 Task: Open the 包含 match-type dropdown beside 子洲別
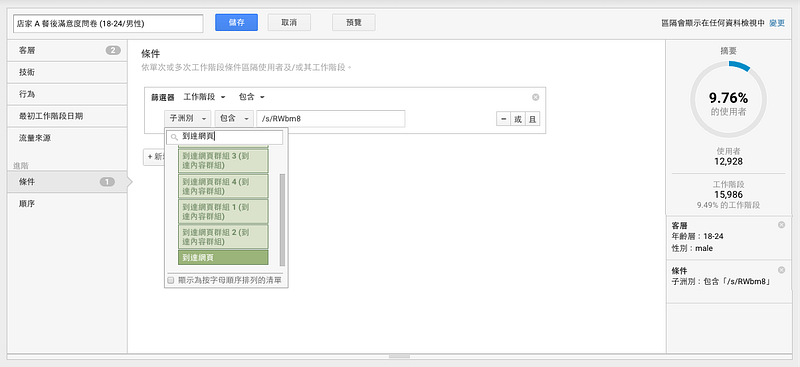coord(234,118)
